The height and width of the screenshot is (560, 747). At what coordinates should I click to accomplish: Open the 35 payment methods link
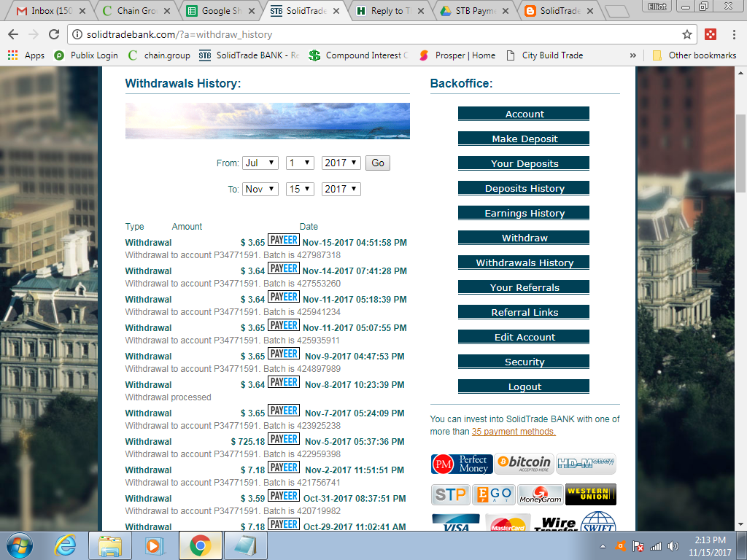(514, 432)
